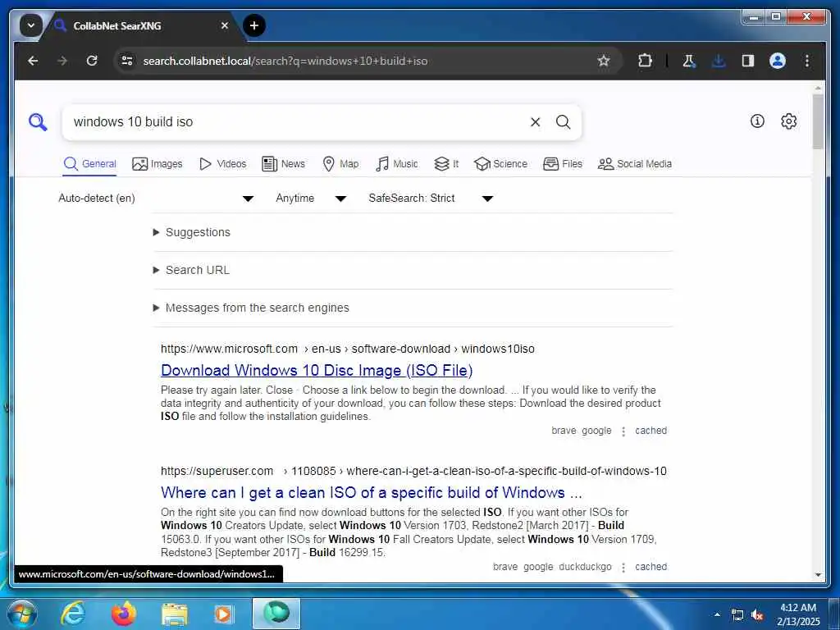Expand the Search URL section
Screen dimensions: 840x630
click(192, 270)
